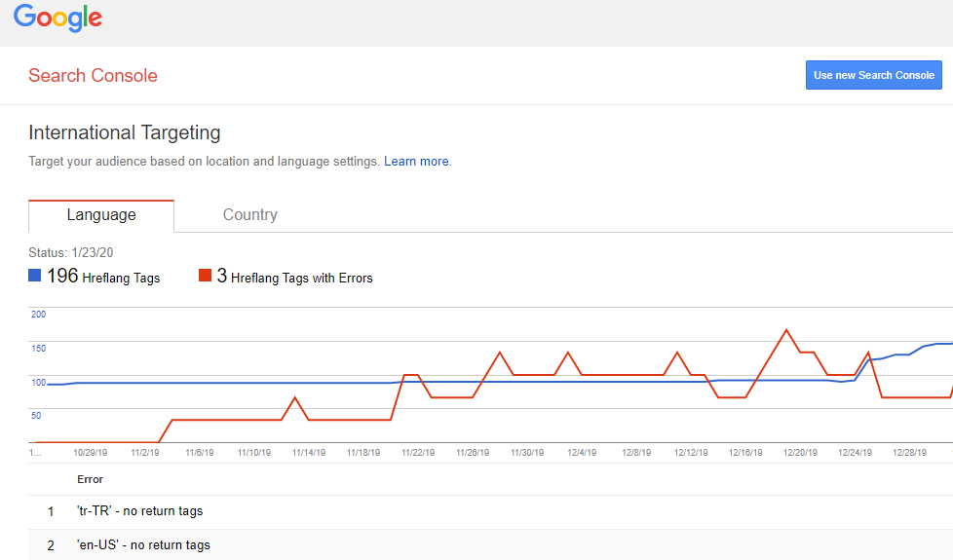Click the 12/24/19 axis label
Image resolution: width=953 pixels, height=560 pixels.
pos(855,453)
